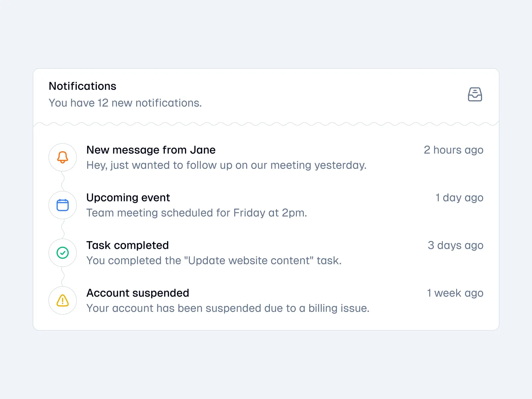Open the "New message from Jane" notification
The height and width of the screenshot is (399, 532).
point(151,150)
